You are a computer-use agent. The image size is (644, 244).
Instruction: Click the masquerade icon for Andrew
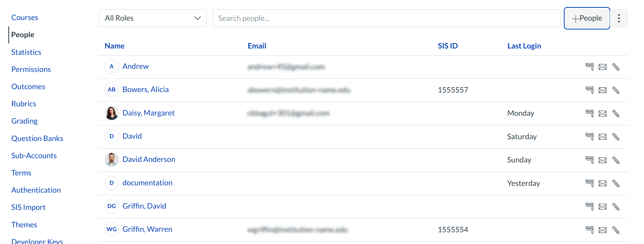[589, 67]
